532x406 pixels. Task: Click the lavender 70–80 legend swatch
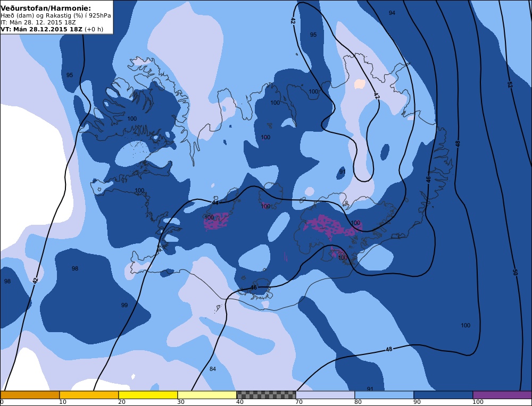(325, 395)
